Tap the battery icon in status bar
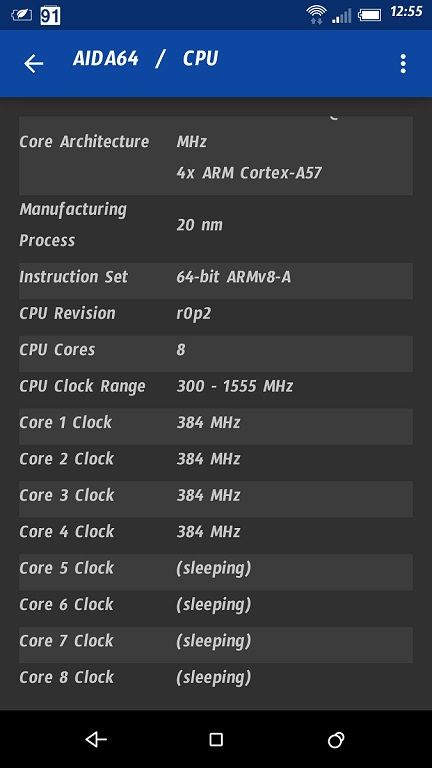 (370, 15)
